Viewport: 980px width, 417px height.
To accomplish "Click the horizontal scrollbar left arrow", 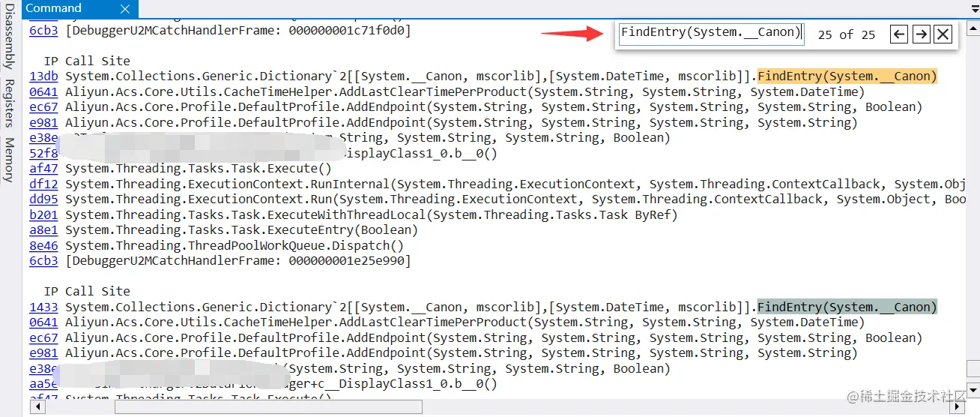I will click(x=36, y=406).
